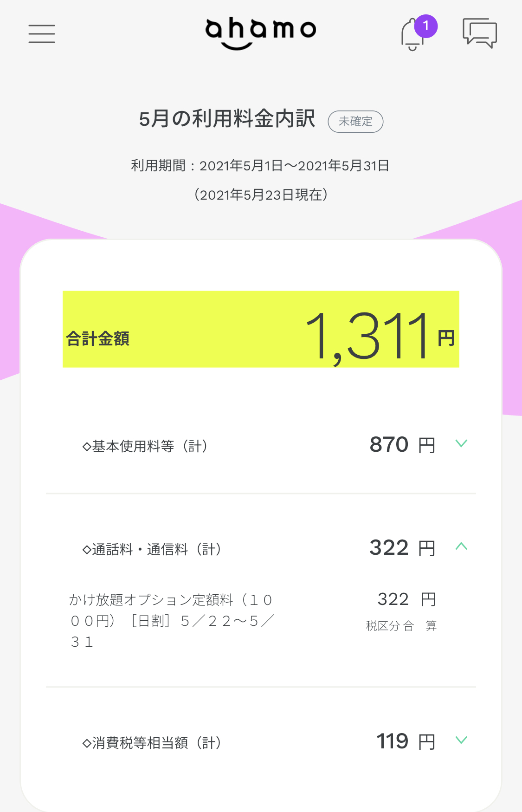Select the 消費税等相当額（計） row label

click(152, 743)
